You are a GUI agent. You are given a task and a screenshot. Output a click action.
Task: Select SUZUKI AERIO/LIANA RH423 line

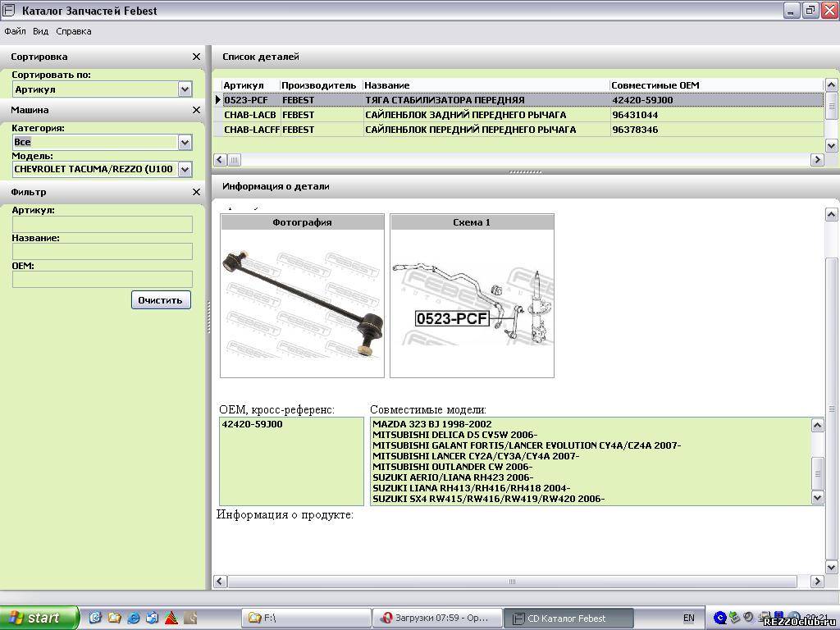point(453,477)
